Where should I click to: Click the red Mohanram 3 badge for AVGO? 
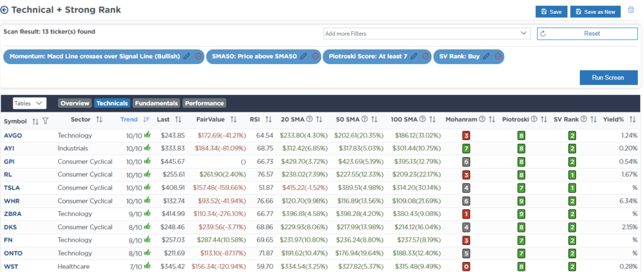[x=466, y=135]
